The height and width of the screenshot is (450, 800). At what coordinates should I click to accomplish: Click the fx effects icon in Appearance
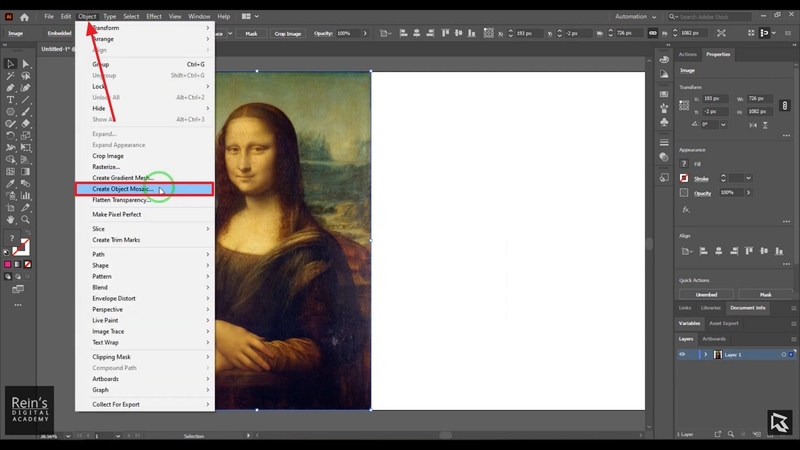[686, 210]
